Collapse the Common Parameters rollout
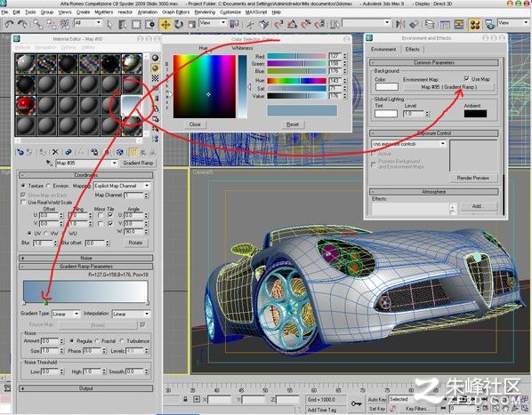Screen dimensions: 532x415 (433, 63)
